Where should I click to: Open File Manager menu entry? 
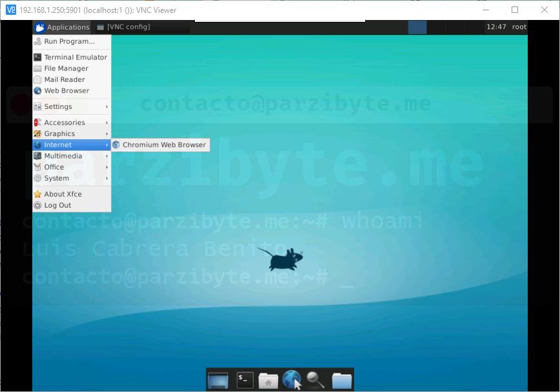coord(72,68)
